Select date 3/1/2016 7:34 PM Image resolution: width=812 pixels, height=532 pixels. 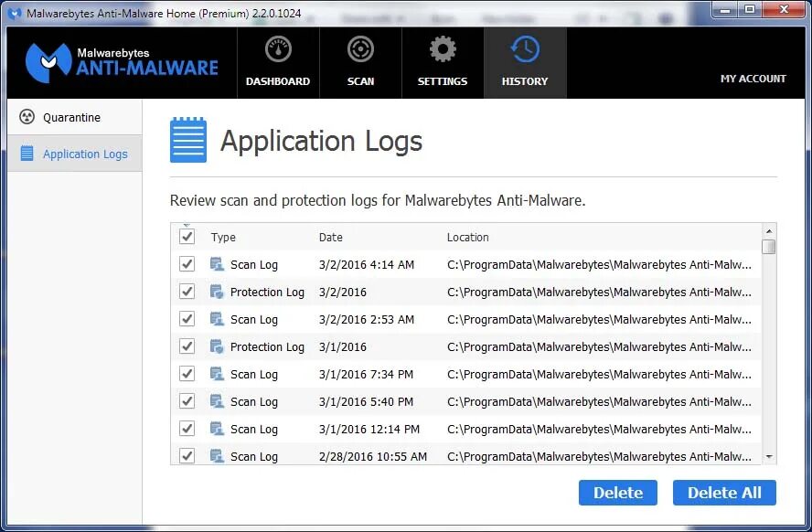click(366, 375)
